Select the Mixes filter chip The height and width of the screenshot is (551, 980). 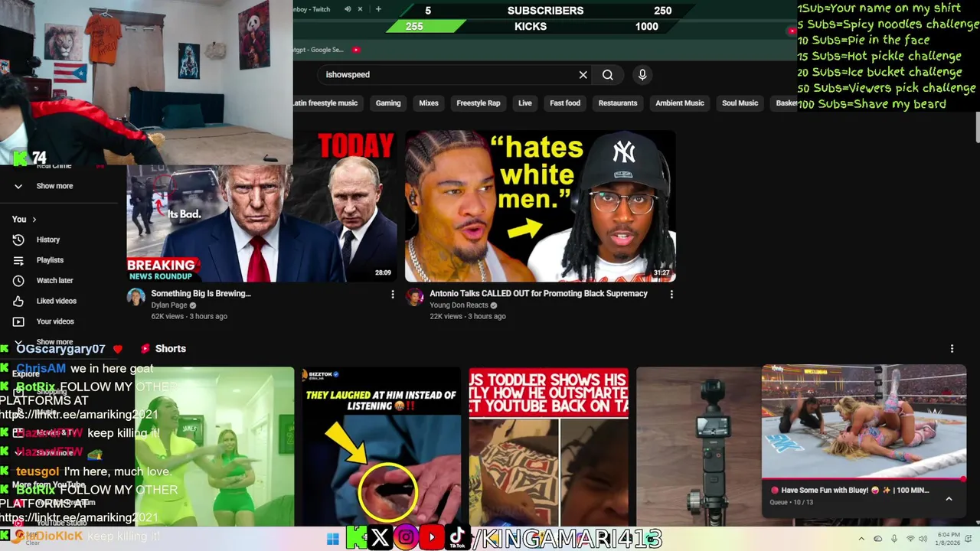429,103
